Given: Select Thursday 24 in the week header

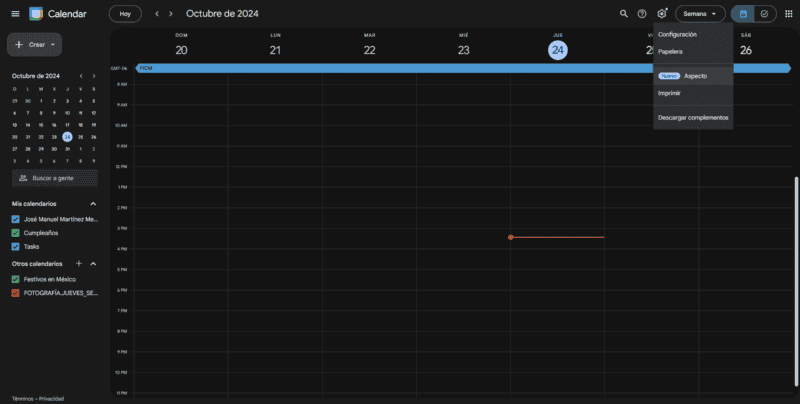Looking at the screenshot, I should coord(558,50).
